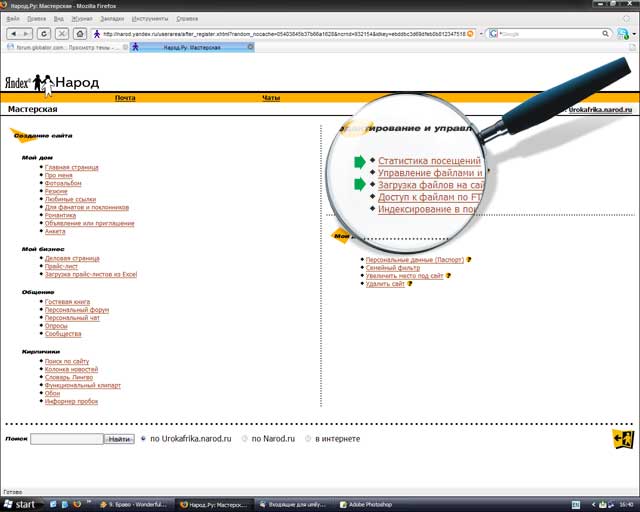
Task: Click the Google search input box
Action: (x=550, y=34)
